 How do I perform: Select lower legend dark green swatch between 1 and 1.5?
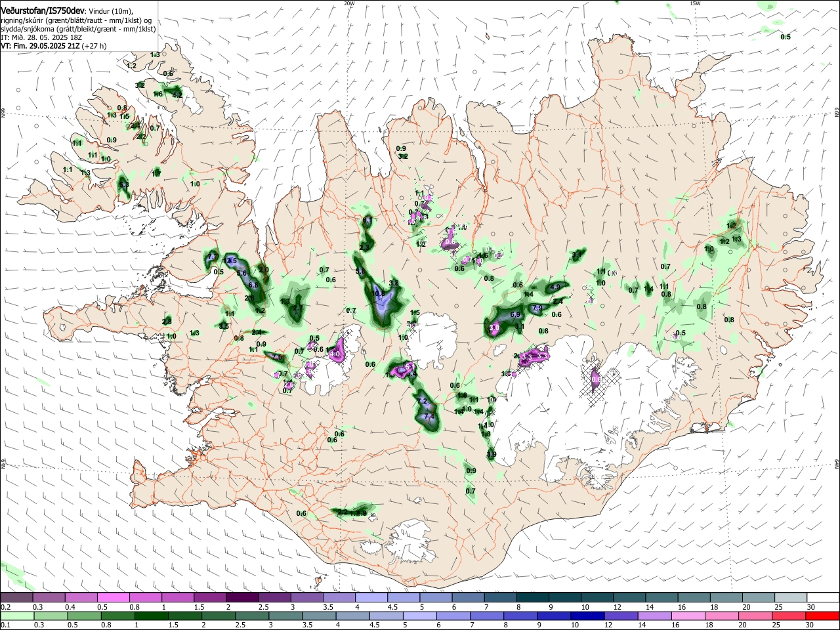pos(151,616)
